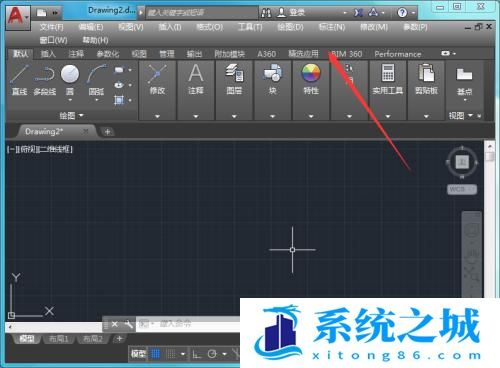Open the dropdown arrow under the 圆 circle tool
The image size is (500, 368).
70,100
